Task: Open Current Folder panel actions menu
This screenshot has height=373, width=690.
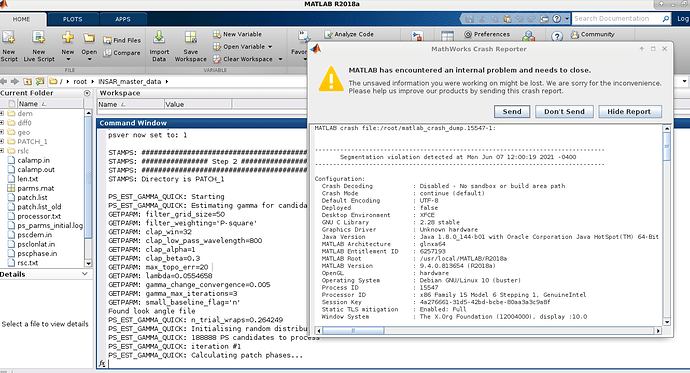Action: pyautogui.click(x=87, y=93)
